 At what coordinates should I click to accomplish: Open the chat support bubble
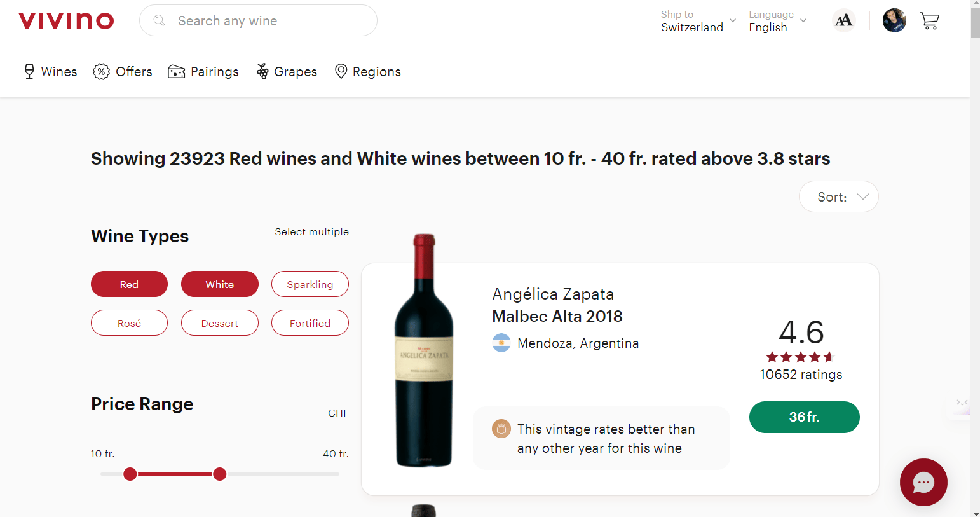[923, 482]
